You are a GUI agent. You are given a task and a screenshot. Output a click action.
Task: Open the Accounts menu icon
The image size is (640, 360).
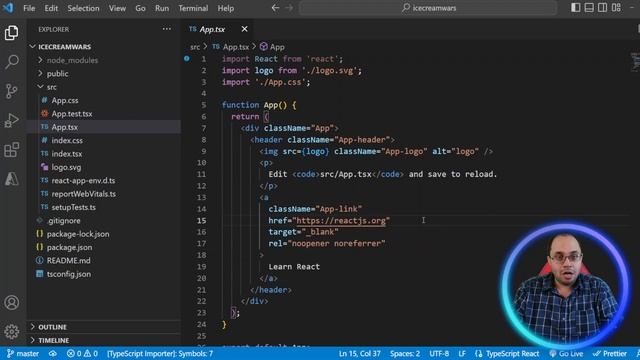pyautogui.click(x=11, y=302)
